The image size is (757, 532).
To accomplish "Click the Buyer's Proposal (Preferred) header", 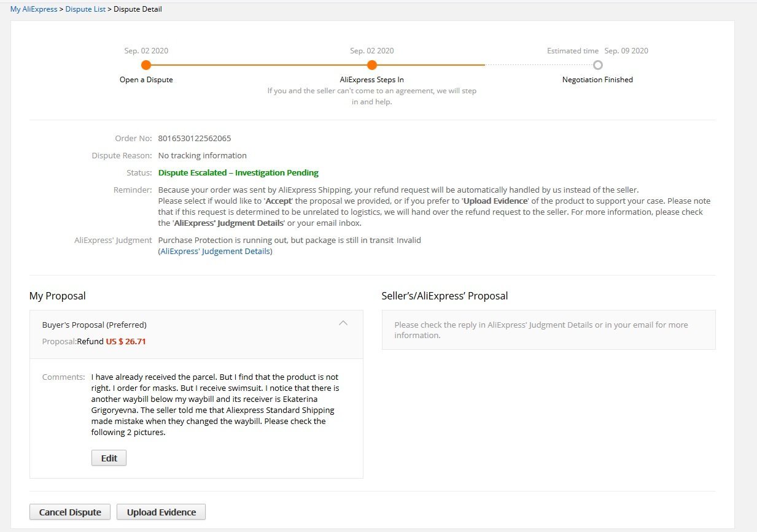I will pyautogui.click(x=95, y=325).
